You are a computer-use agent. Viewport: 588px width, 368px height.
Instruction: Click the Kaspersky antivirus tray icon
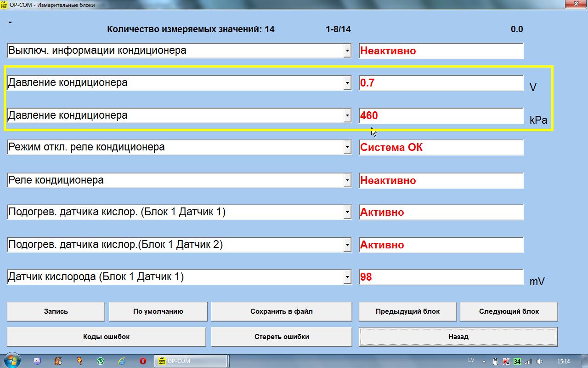click(x=506, y=361)
